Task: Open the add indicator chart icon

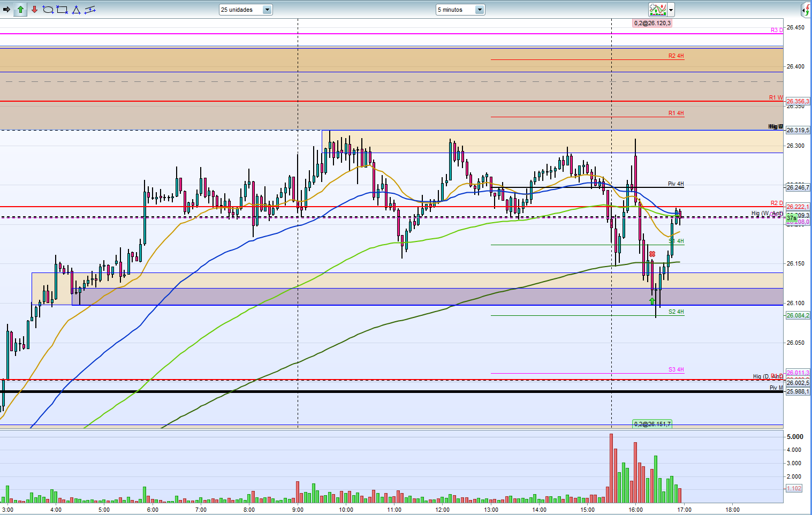Action: (658, 10)
